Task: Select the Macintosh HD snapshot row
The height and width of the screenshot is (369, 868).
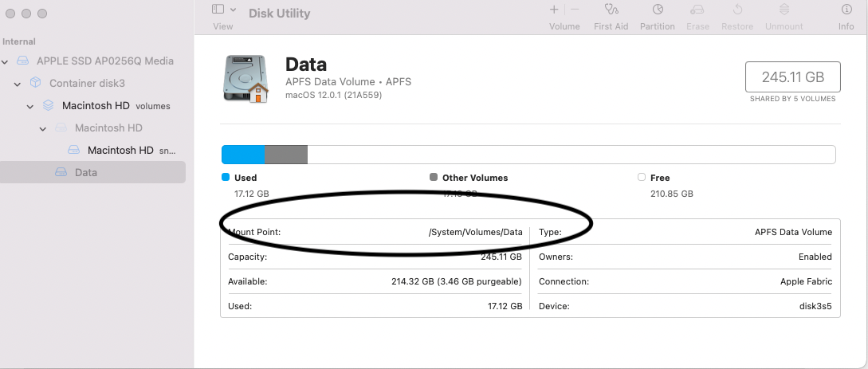Action: (132, 150)
